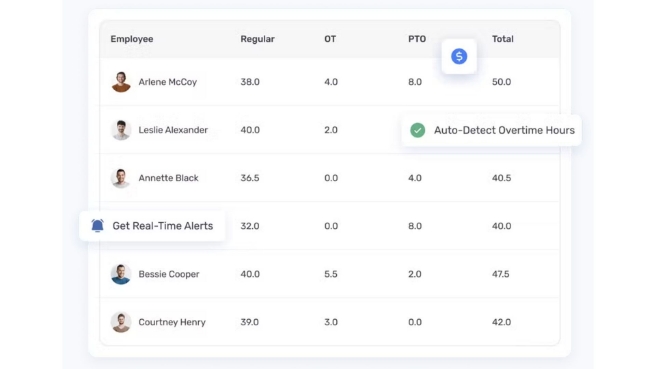Click Annette Black's regular hours 36.5
The image size is (656, 369).
pyautogui.click(x=250, y=178)
